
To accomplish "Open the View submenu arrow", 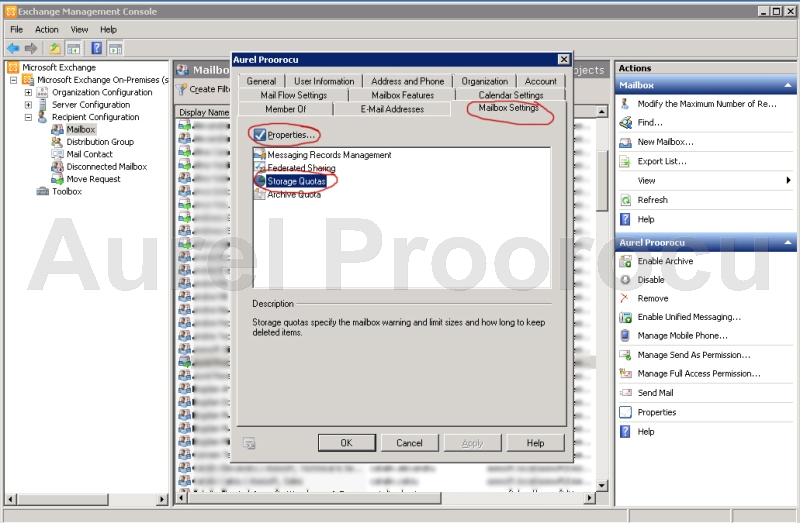I will [788, 180].
